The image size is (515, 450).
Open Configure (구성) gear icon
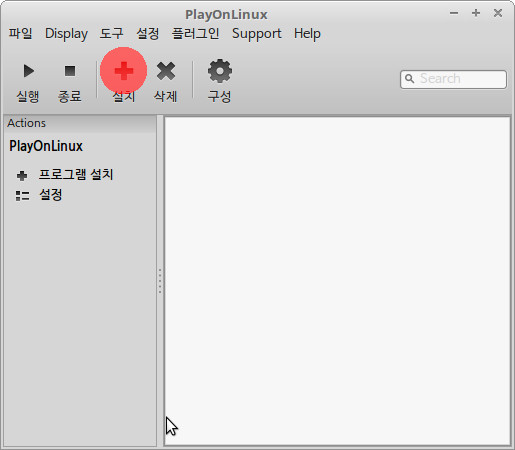click(x=220, y=71)
